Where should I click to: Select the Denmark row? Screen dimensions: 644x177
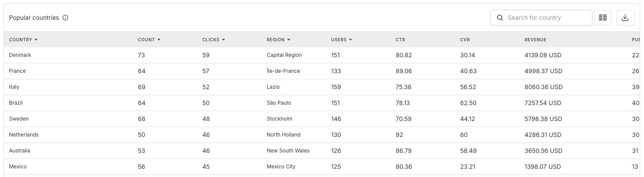[20, 55]
